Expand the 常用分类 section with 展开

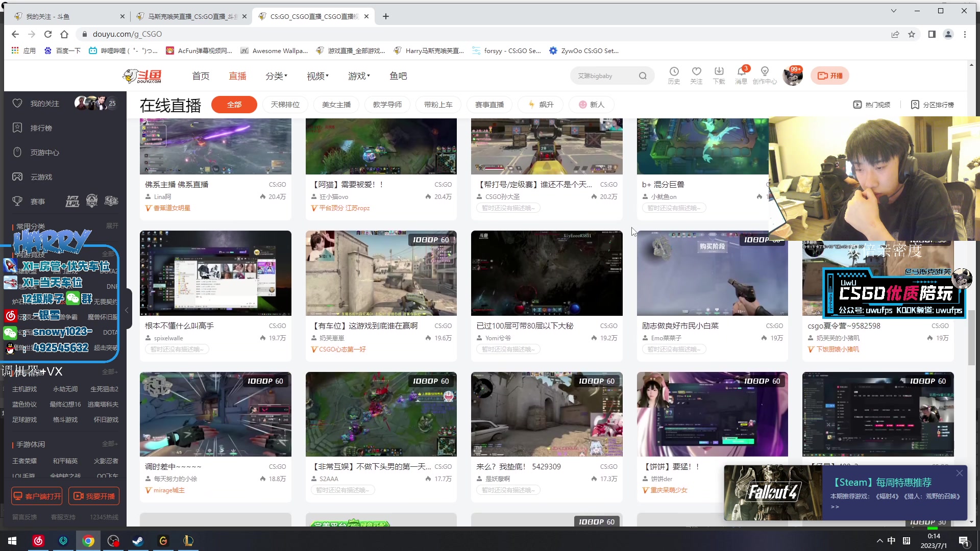coord(112,226)
